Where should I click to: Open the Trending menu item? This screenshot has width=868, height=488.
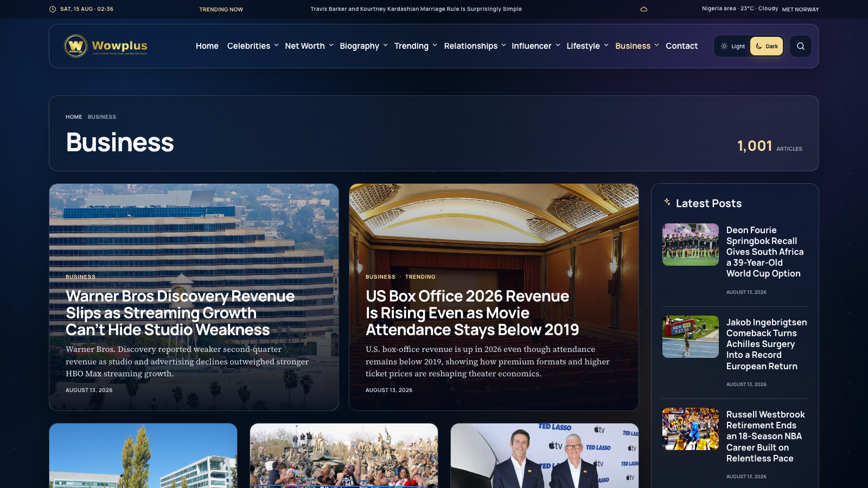pos(411,46)
